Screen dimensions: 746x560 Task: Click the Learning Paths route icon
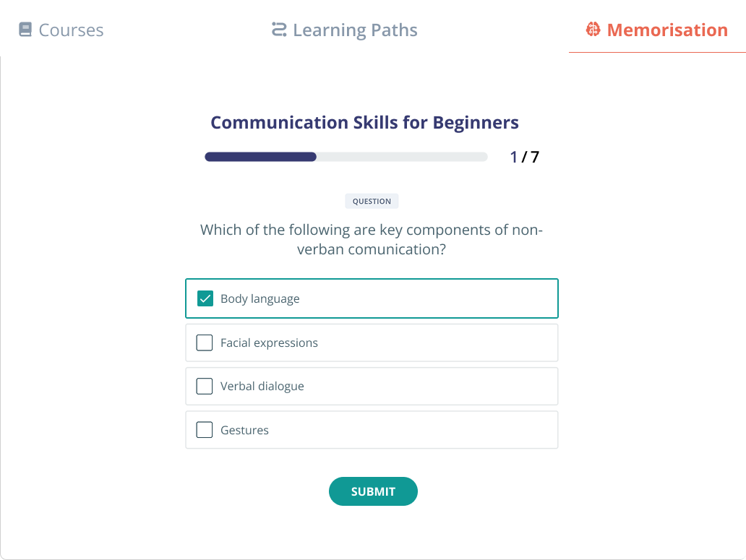pos(279,30)
